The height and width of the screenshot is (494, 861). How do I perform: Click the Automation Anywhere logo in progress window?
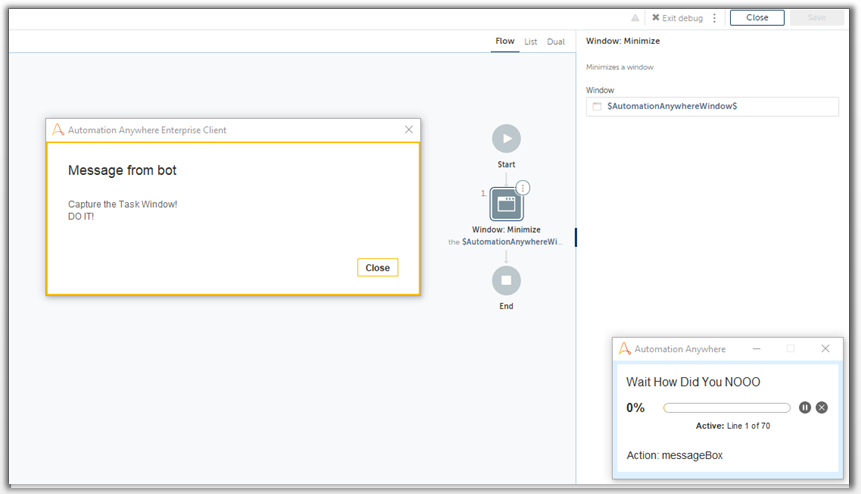point(624,349)
